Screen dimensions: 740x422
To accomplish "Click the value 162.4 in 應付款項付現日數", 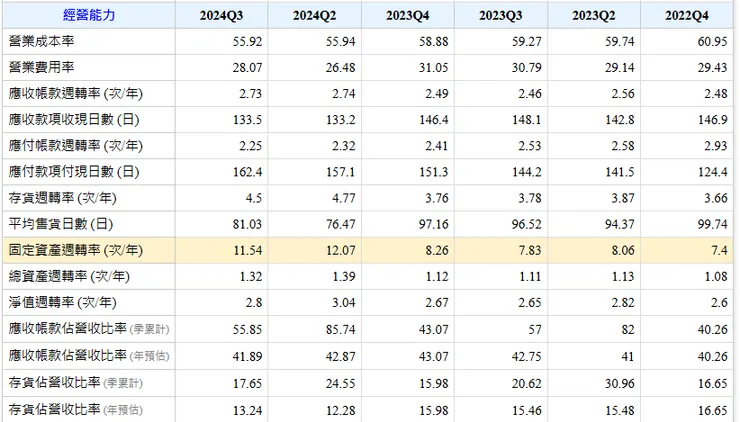I will [x=247, y=172].
